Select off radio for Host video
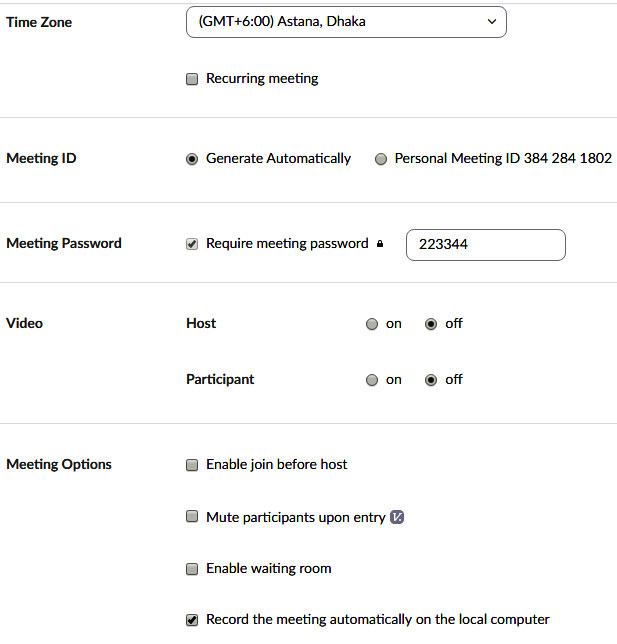The height and width of the screenshot is (644, 617). point(431,324)
